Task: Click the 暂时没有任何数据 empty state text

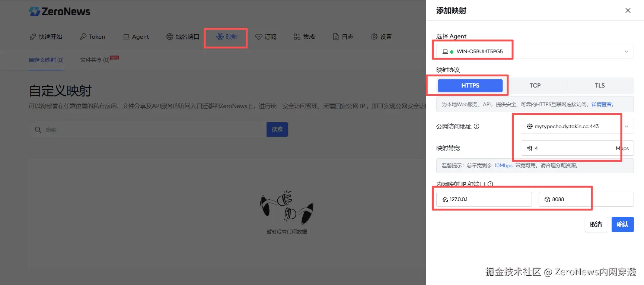Action: pos(287,232)
